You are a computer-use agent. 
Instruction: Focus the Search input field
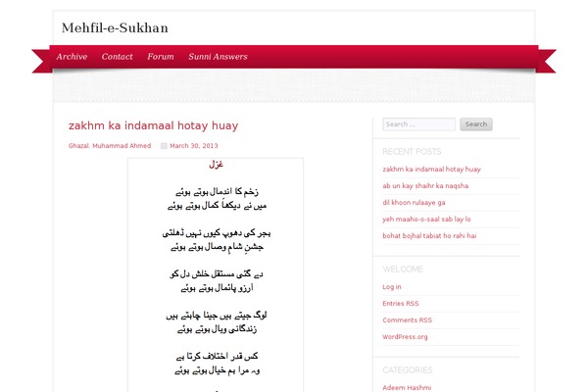[418, 124]
